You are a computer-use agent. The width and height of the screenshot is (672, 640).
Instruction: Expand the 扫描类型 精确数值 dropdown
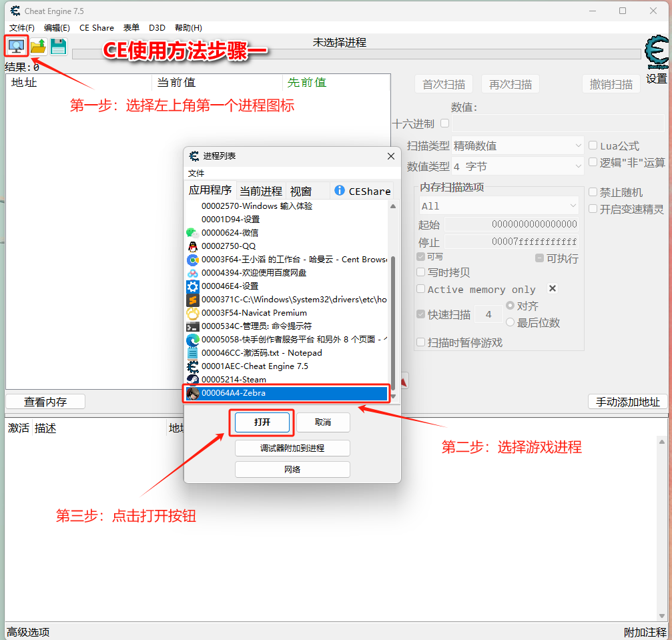click(x=518, y=145)
